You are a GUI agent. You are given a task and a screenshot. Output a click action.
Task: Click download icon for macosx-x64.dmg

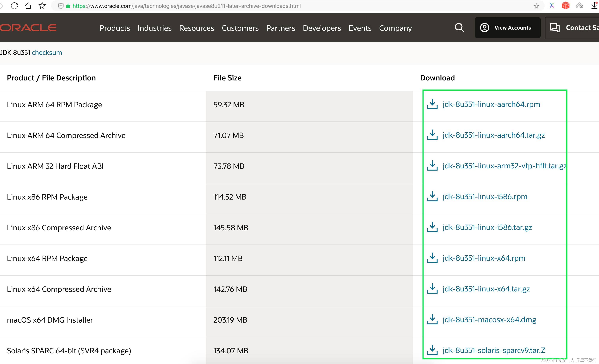pos(432,319)
